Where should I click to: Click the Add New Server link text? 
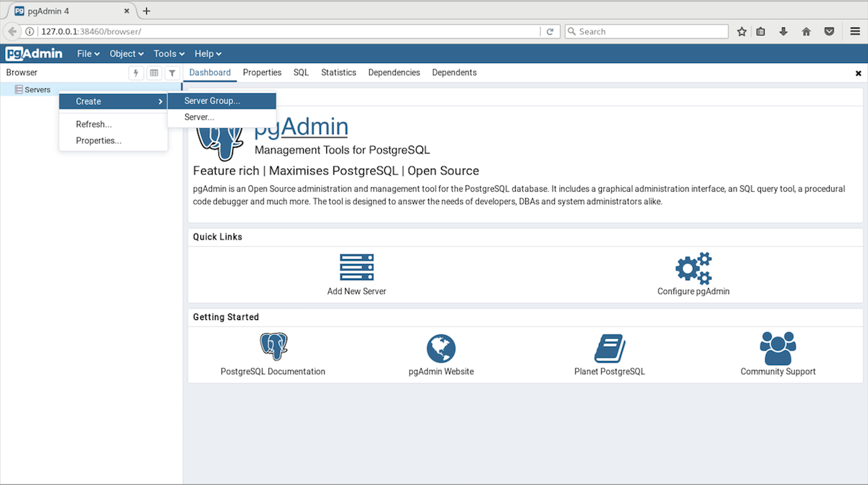click(357, 291)
